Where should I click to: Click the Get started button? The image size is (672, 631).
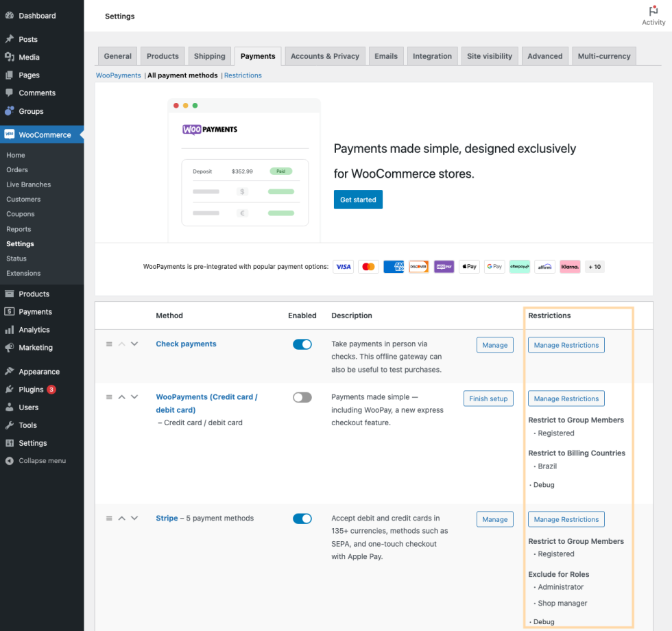tap(358, 200)
